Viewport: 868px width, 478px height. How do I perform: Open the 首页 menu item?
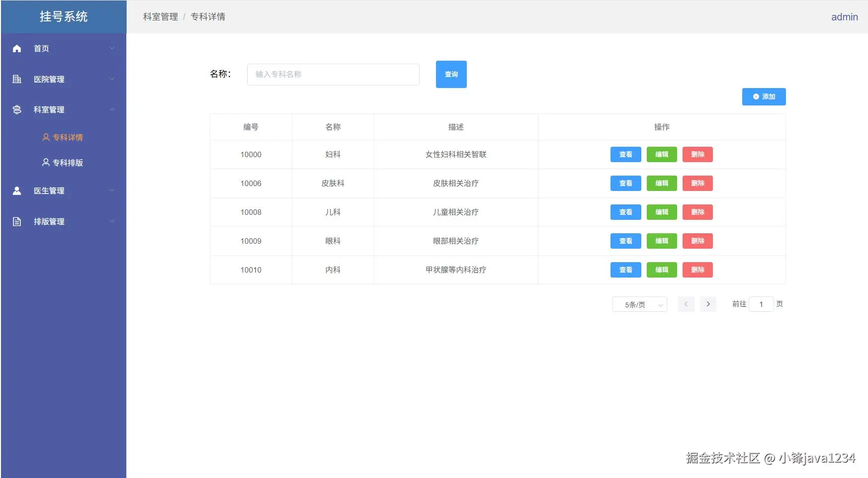pos(64,48)
